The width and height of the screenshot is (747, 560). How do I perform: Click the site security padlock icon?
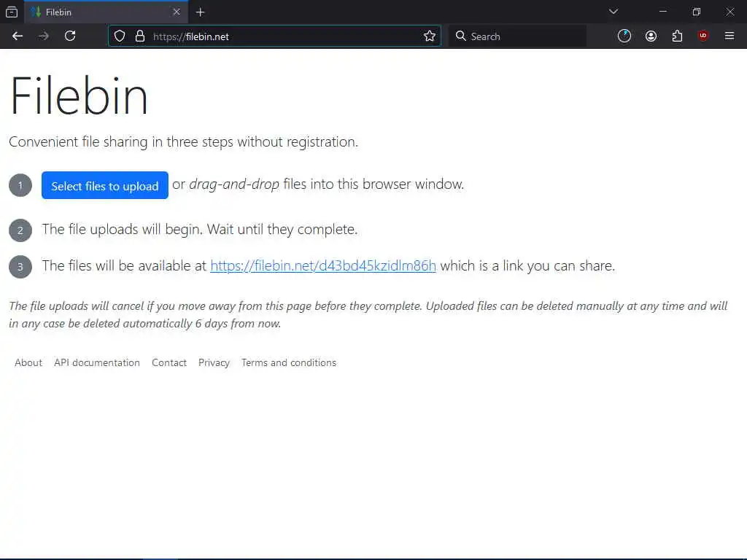(x=139, y=36)
